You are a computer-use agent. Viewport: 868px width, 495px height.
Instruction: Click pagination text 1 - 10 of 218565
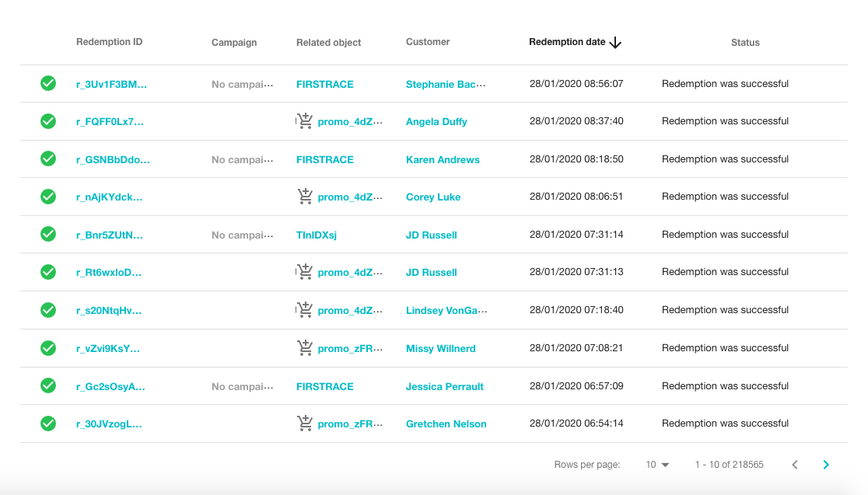729,465
